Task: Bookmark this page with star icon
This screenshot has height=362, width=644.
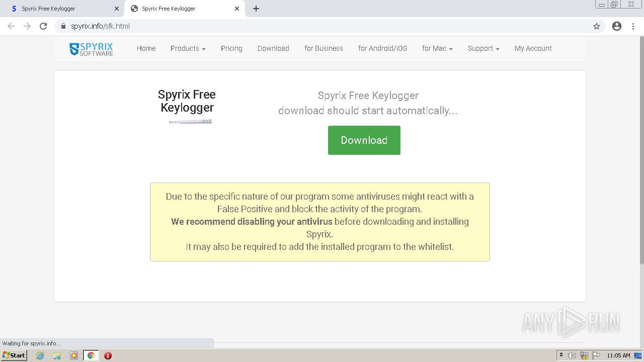Action: tap(597, 26)
